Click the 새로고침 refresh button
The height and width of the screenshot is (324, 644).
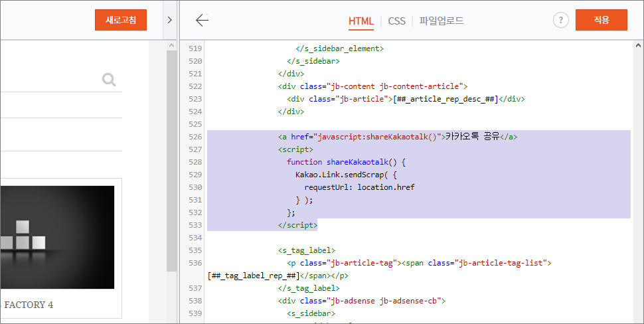121,20
